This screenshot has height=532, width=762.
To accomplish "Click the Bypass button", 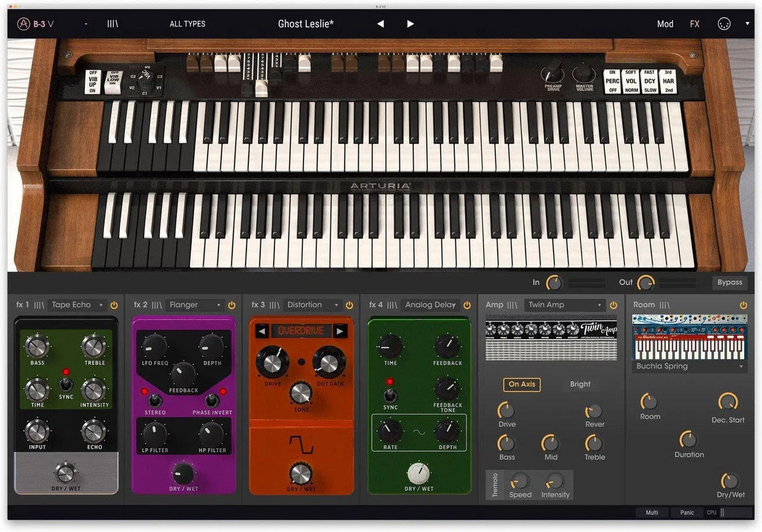I will [x=730, y=283].
